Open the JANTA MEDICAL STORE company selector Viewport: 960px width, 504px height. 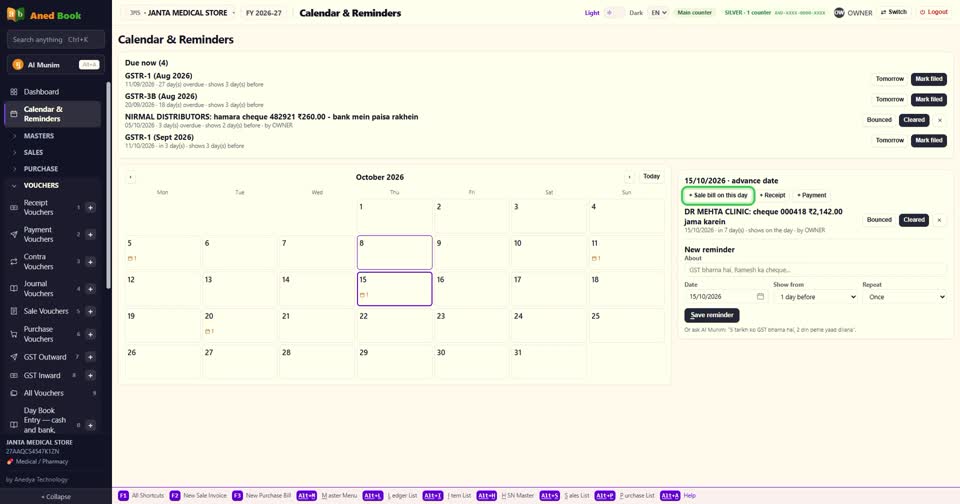tap(182, 13)
